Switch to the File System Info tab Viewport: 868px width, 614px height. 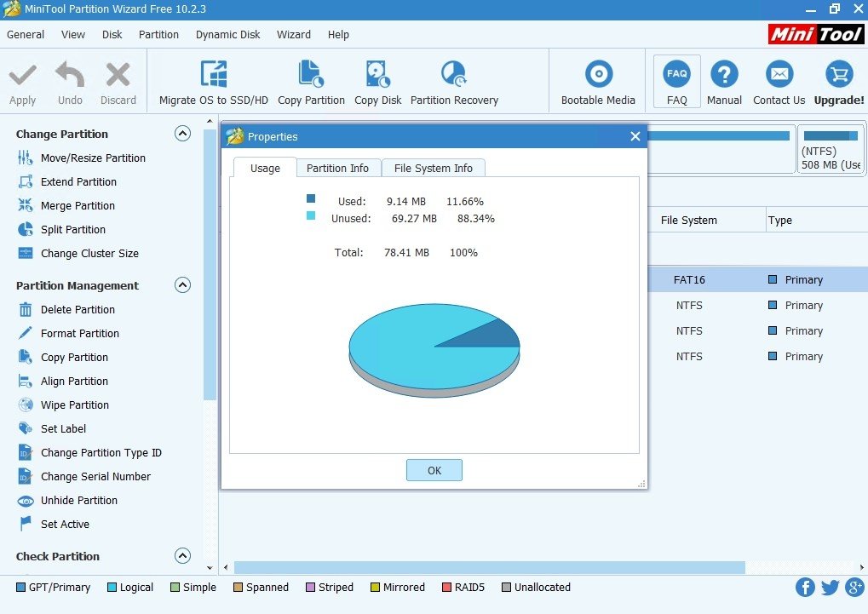[434, 168]
